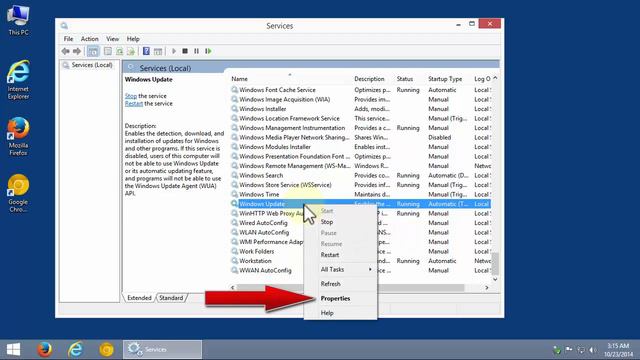Viewport: 640px width, 360px height.
Task: Click the Restart Service toolbar icon
Action: (x=208, y=51)
